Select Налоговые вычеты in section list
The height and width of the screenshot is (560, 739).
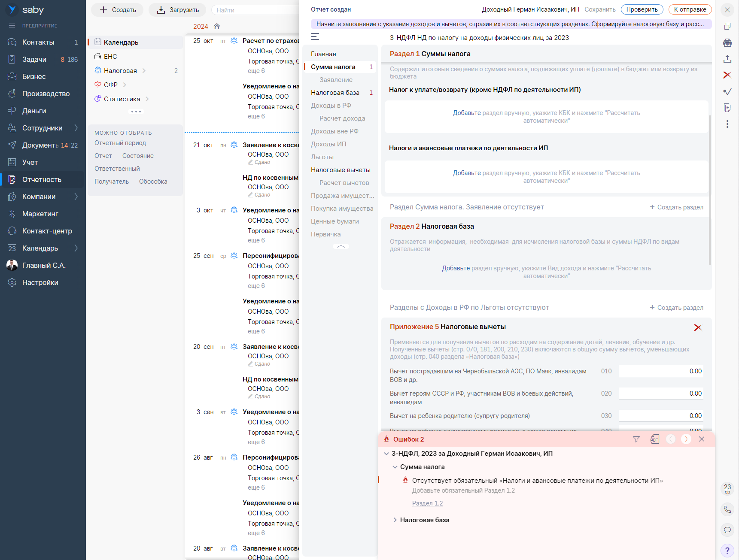341,170
